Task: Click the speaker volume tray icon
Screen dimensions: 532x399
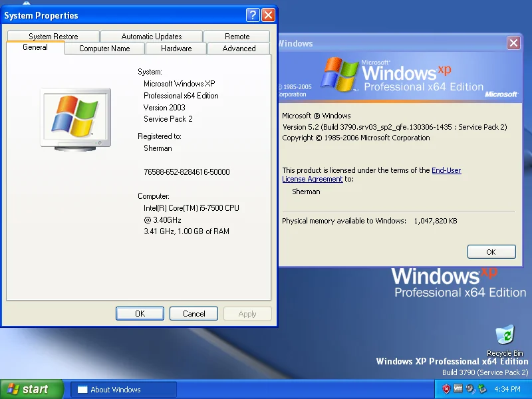Action: pyautogui.click(x=470, y=389)
